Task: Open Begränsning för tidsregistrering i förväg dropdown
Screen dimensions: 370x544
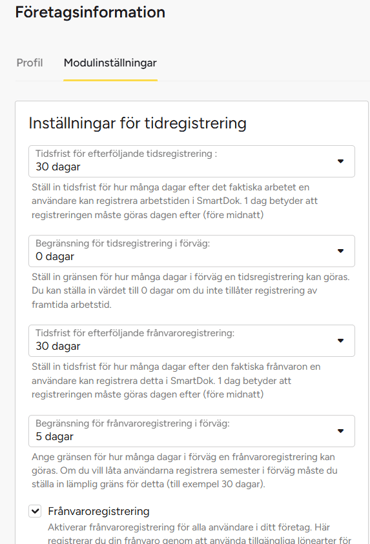Action: (x=192, y=251)
